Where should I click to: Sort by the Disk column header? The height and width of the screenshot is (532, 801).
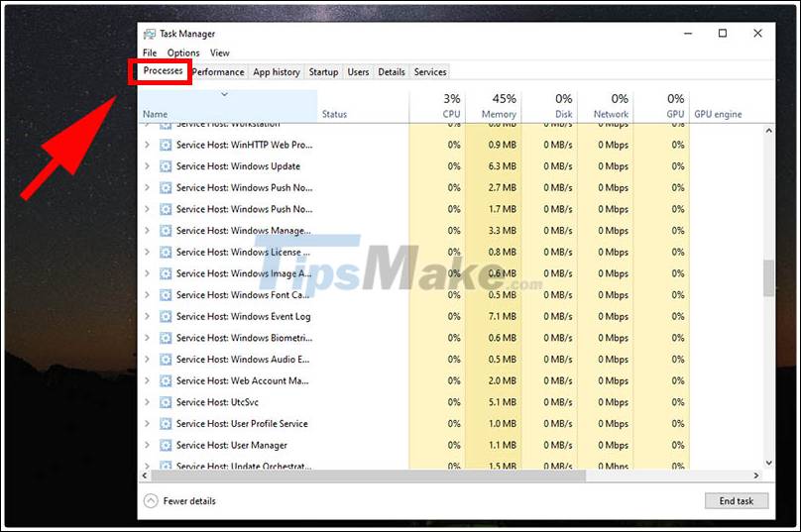(x=549, y=106)
